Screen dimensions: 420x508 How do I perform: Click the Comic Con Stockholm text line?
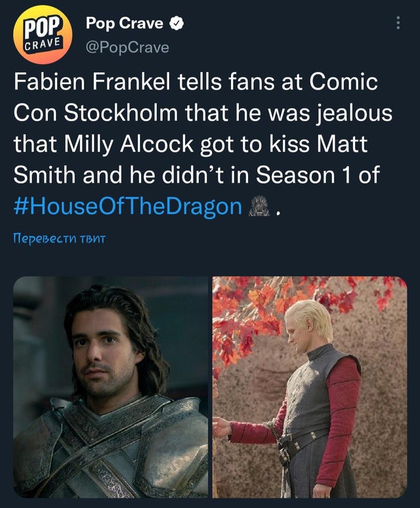(x=203, y=113)
